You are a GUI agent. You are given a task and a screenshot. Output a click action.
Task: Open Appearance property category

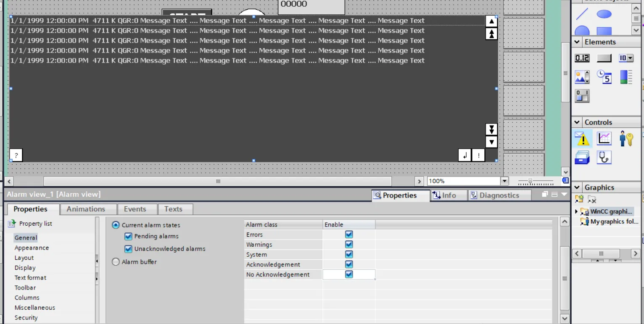(x=32, y=248)
